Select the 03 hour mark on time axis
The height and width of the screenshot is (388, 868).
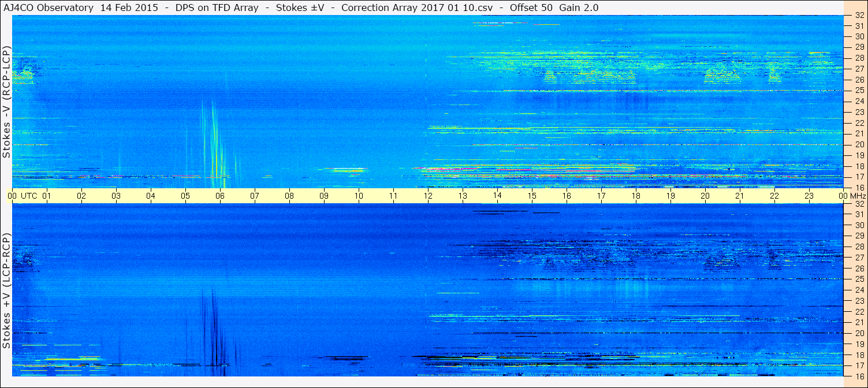tap(116, 196)
